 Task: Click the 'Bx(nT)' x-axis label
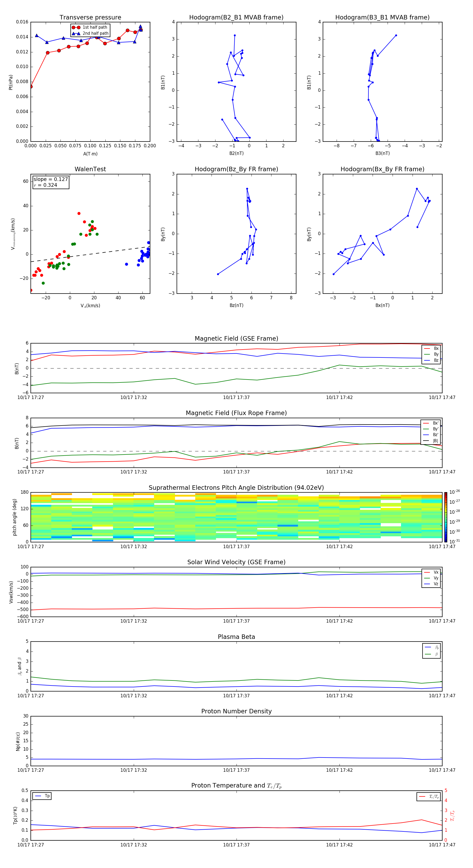(382, 305)
